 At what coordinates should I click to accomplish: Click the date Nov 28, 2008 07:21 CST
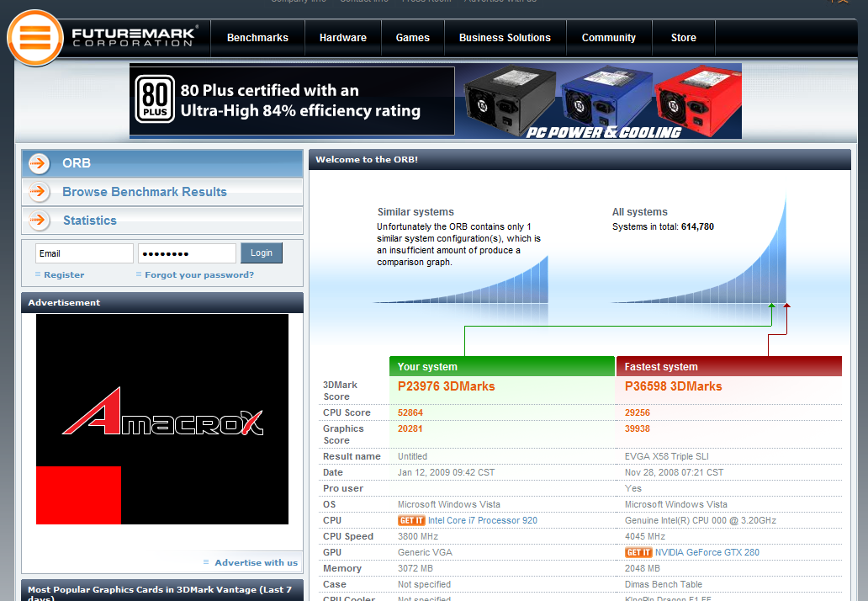(x=674, y=472)
